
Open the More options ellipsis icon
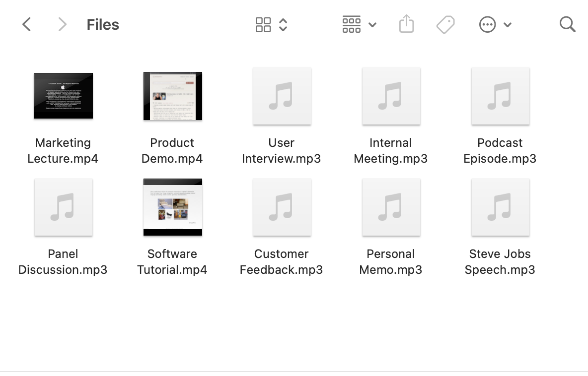tap(487, 24)
